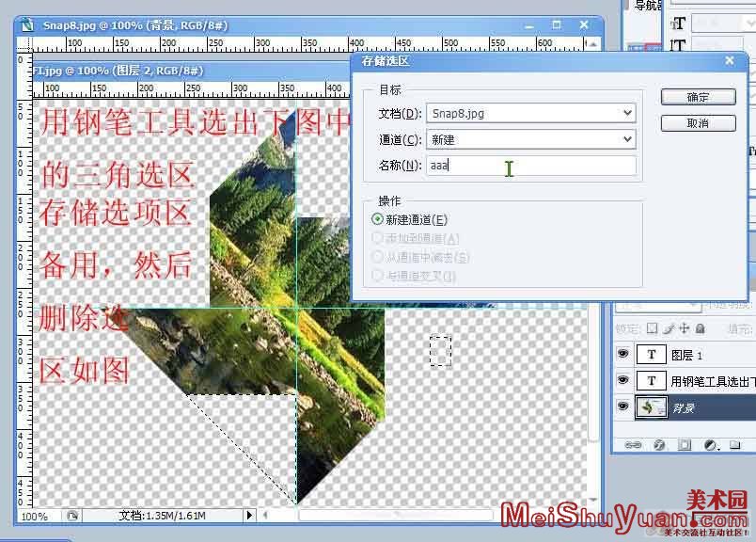The width and height of the screenshot is (756, 542).
Task: Toggle the eye icon for the 背景 layer
Action: pos(622,406)
